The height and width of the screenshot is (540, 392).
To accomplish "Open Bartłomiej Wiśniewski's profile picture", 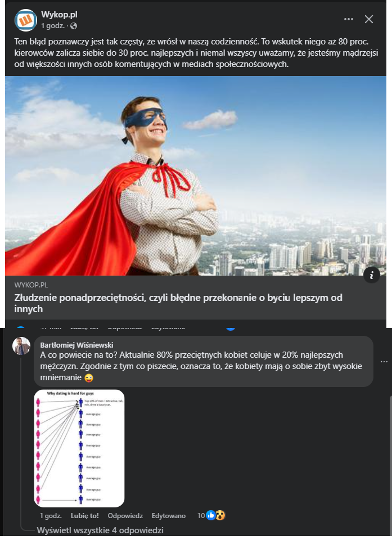I will point(21,346).
